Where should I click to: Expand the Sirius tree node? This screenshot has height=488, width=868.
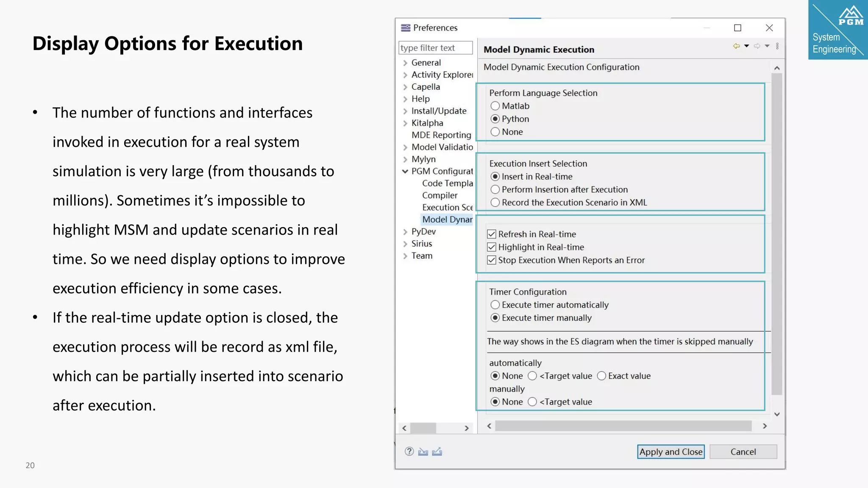click(x=405, y=244)
